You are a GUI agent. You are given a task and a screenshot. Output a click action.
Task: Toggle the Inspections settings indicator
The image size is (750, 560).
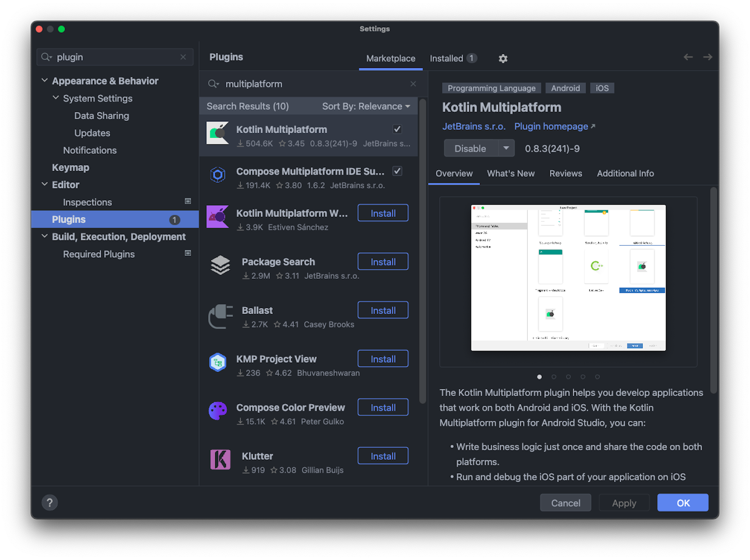click(187, 201)
